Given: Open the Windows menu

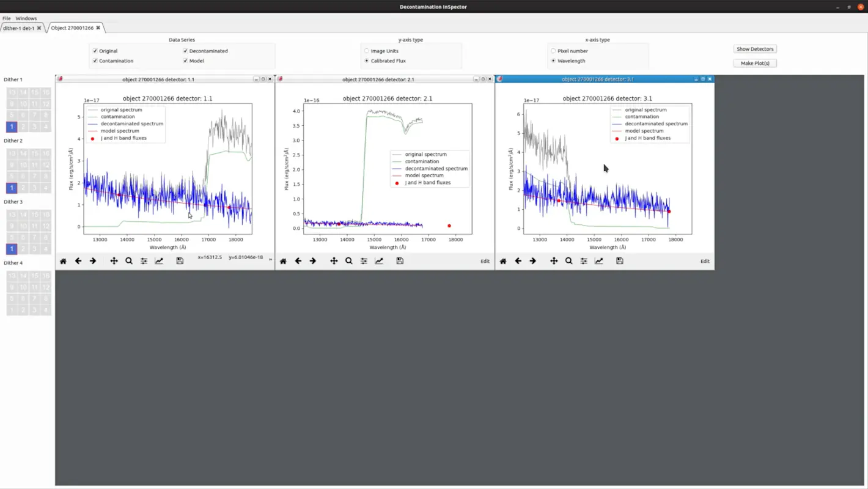Looking at the screenshot, I should pyautogui.click(x=26, y=18).
